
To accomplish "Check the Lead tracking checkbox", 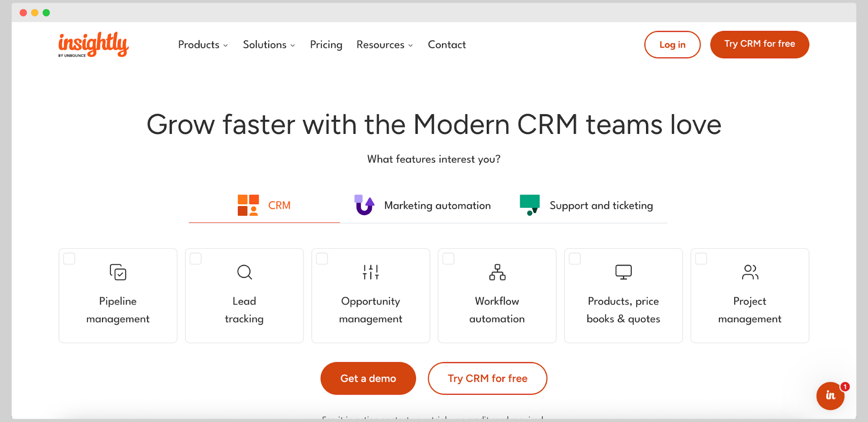I will click(x=196, y=259).
